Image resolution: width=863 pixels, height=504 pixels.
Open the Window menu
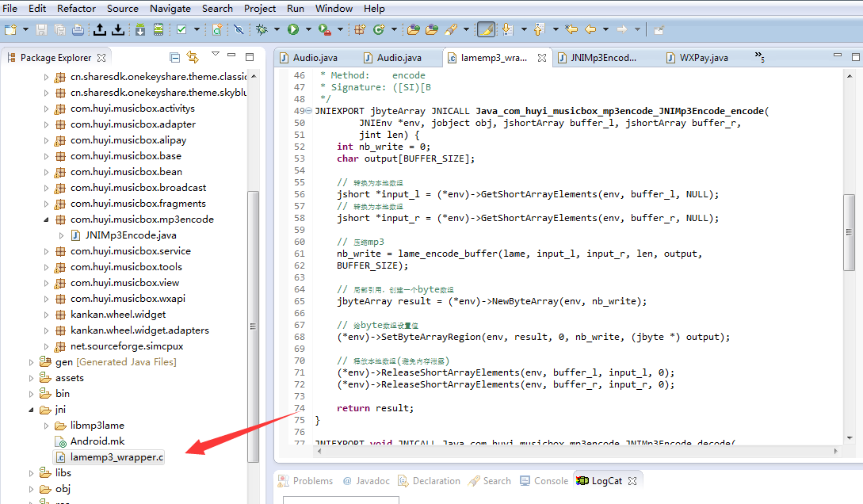334,8
